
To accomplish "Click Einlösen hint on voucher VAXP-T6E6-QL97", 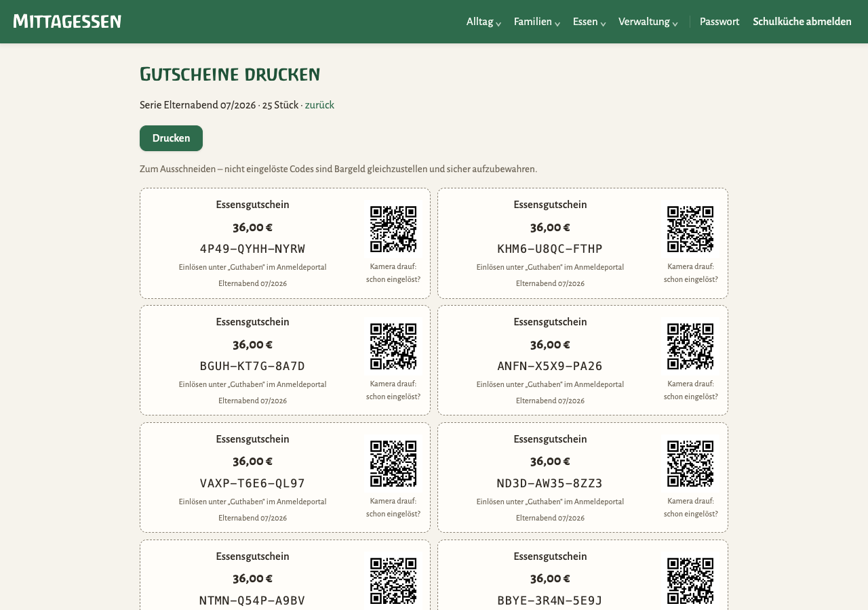I will (x=252, y=502).
